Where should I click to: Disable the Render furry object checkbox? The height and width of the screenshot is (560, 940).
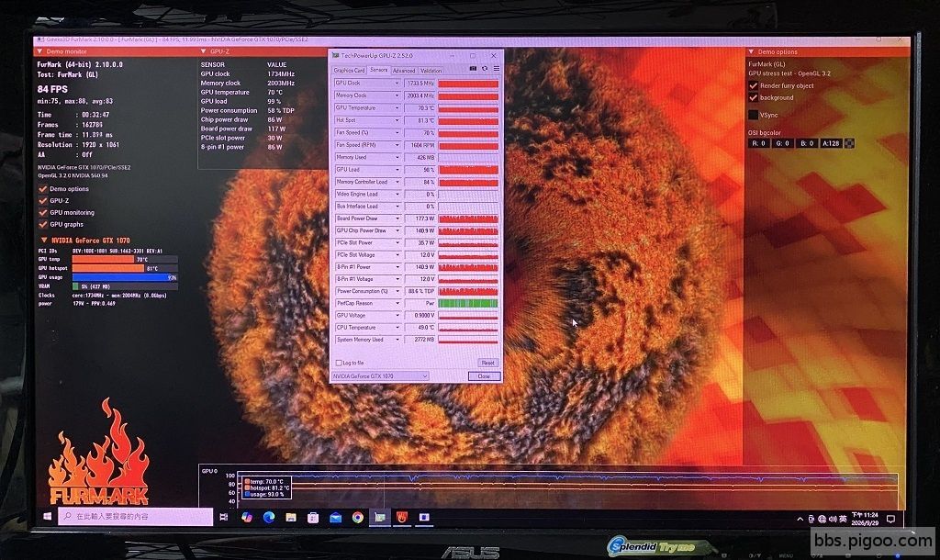pos(754,85)
